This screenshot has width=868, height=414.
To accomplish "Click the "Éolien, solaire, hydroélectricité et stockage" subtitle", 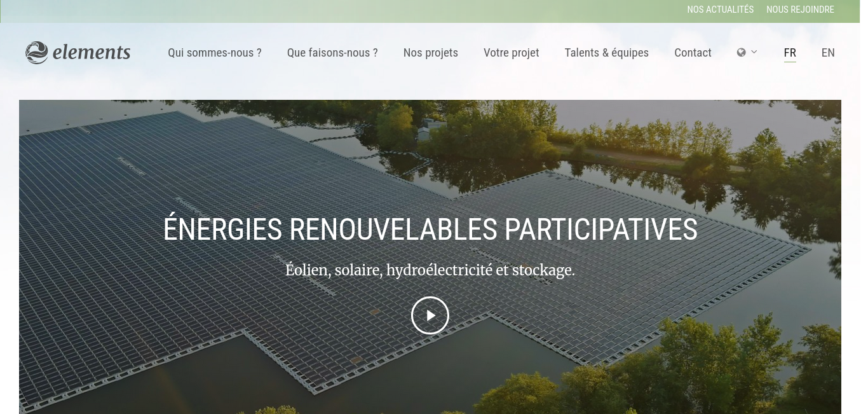I will pyautogui.click(x=430, y=270).
